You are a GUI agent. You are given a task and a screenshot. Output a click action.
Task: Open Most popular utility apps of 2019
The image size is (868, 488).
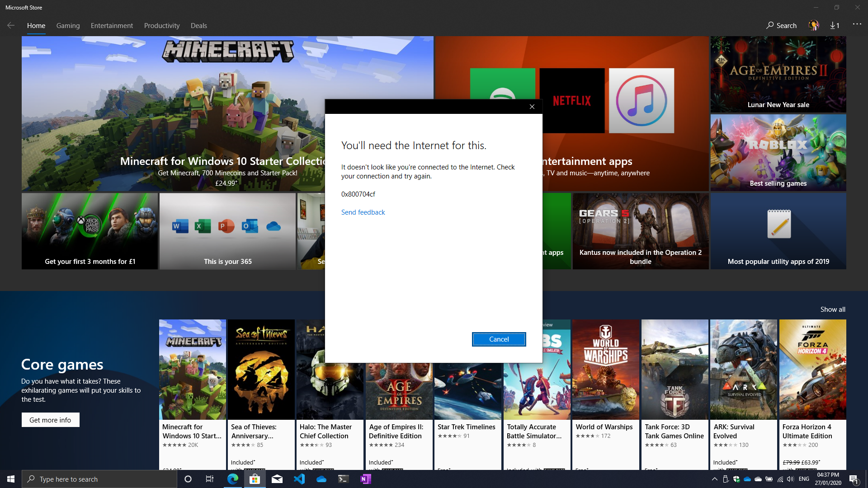click(x=778, y=231)
